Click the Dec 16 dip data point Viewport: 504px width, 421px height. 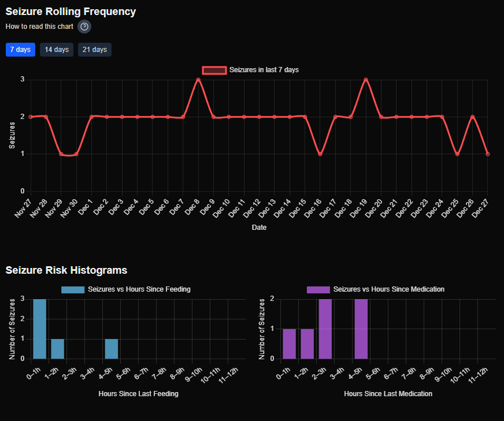click(319, 154)
